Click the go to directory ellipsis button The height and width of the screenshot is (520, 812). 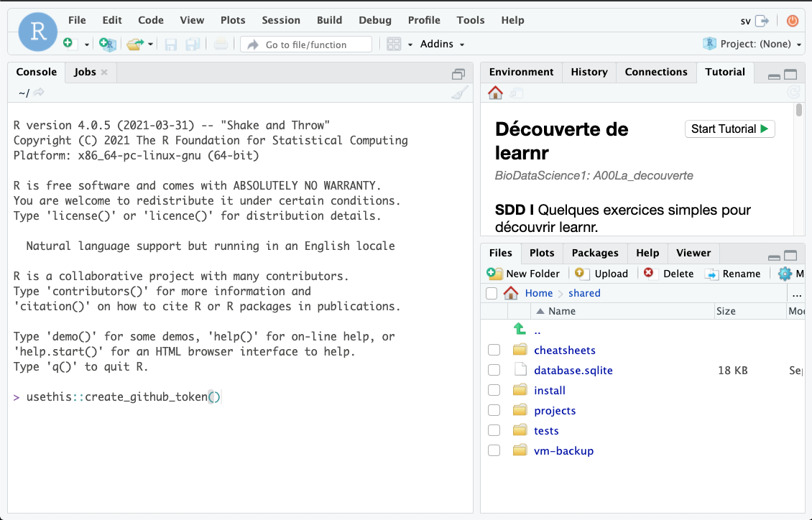796,294
